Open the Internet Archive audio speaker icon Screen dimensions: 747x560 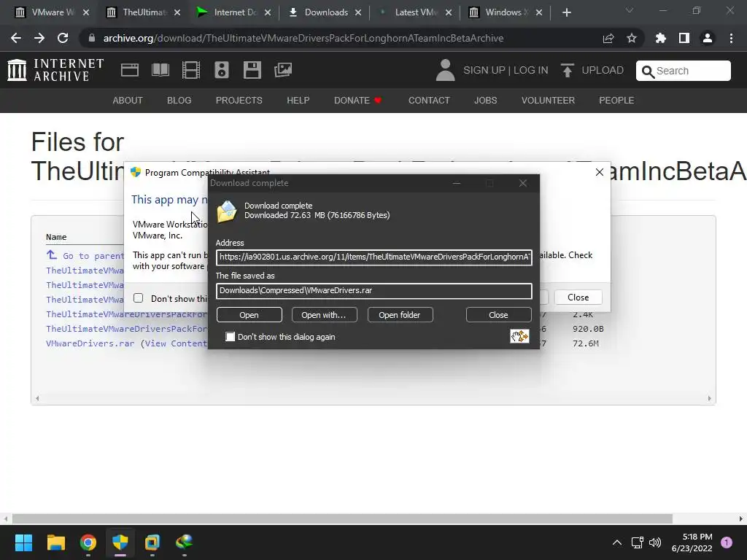[222, 71]
